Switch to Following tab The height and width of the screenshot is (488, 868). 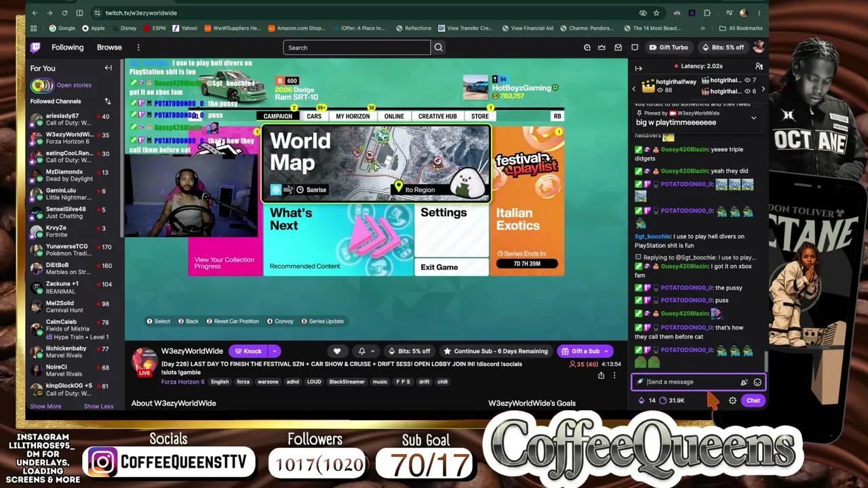click(x=68, y=47)
